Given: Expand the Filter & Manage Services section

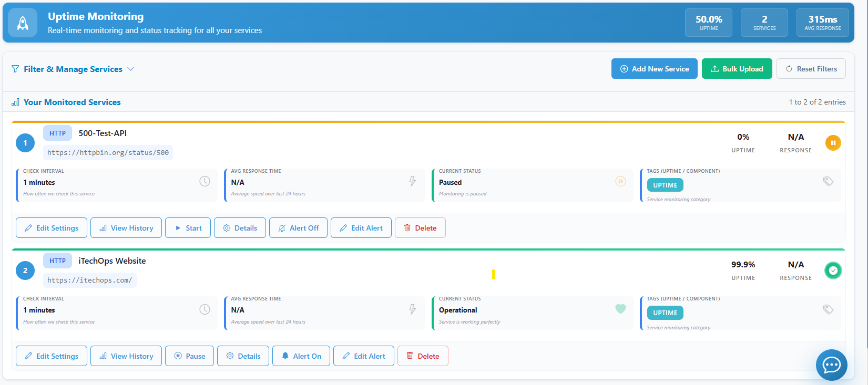Looking at the screenshot, I should [73, 69].
